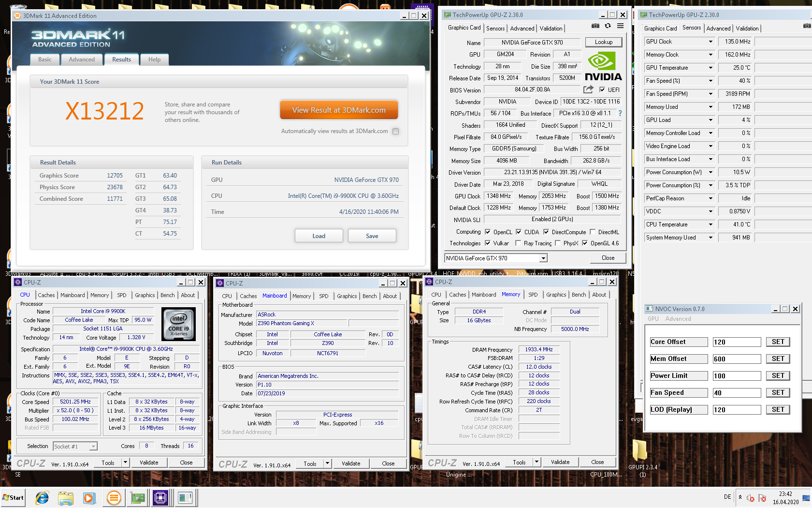Click the NVIDIA logo in GPU-Z
This screenshot has height=508, width=812.
tap(603, 67)
